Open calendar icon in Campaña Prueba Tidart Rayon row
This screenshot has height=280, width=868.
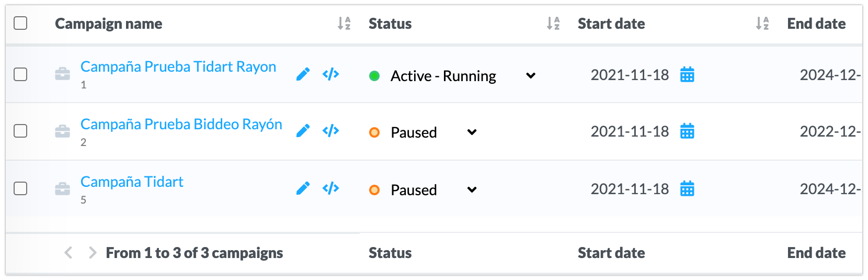click(687, 75)
